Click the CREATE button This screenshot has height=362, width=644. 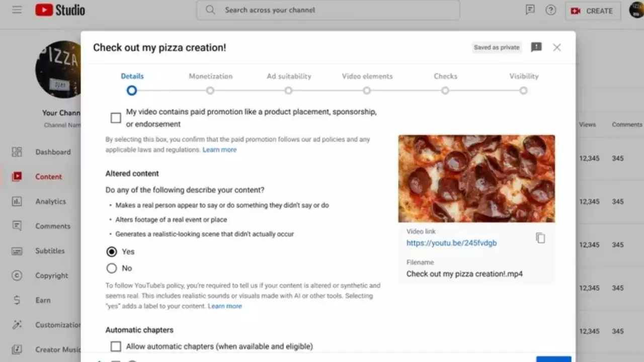tap(593, 10)
